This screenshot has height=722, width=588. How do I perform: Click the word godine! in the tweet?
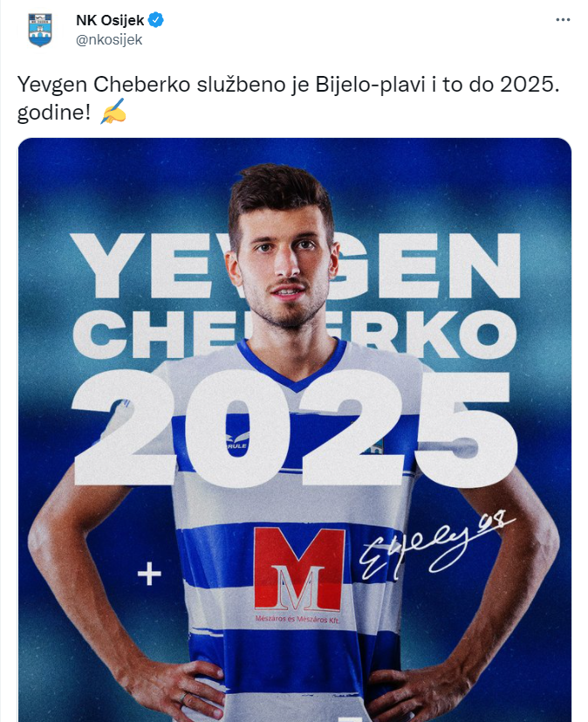[54, 113]
